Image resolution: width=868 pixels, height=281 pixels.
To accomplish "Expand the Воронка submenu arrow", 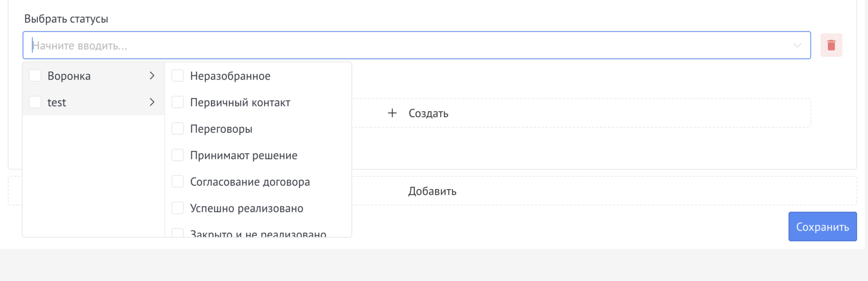I will coord(152,76).
